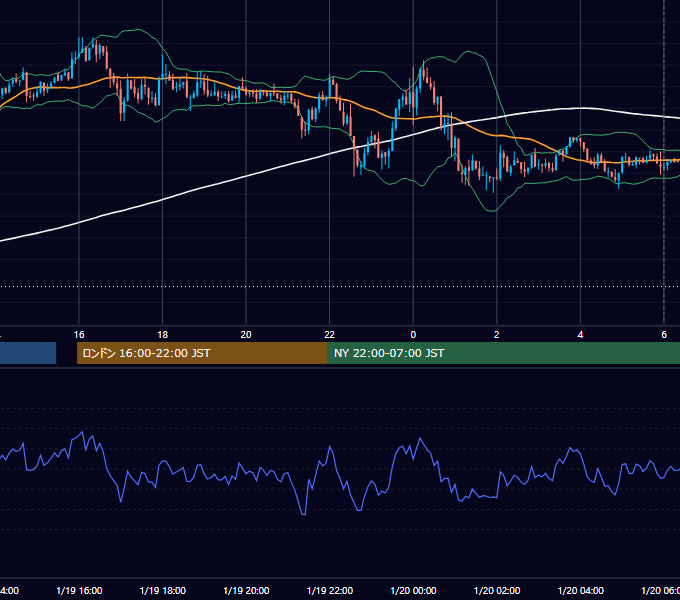Click the '6' hour label on price chart axis

664,335
